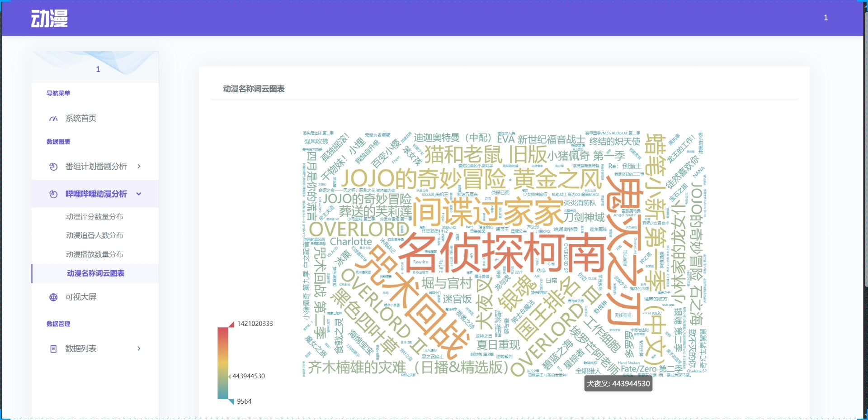Click the document icon beside 数据列表
The image size is (868, 420).
click(53, 349)
